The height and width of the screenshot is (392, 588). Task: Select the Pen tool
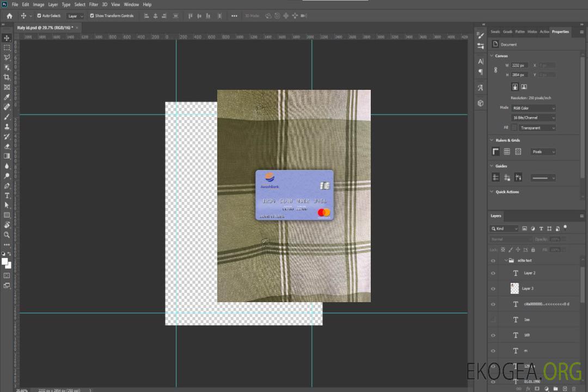tap(7, 186)
